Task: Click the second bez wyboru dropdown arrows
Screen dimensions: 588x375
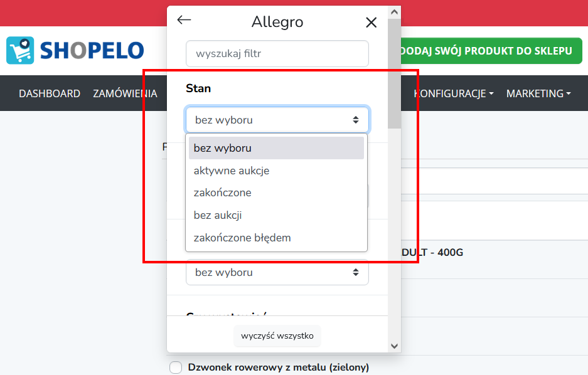Action: point(356,272)
